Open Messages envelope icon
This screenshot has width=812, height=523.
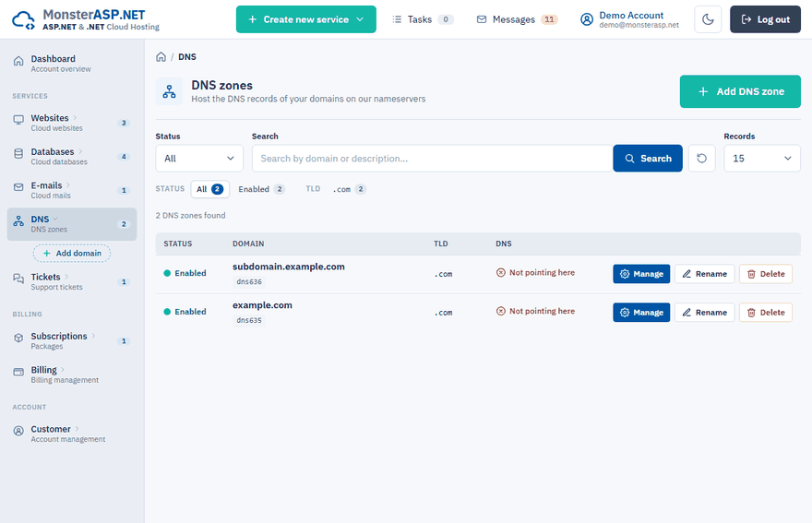pyautogui.click(x=481, y=19)
